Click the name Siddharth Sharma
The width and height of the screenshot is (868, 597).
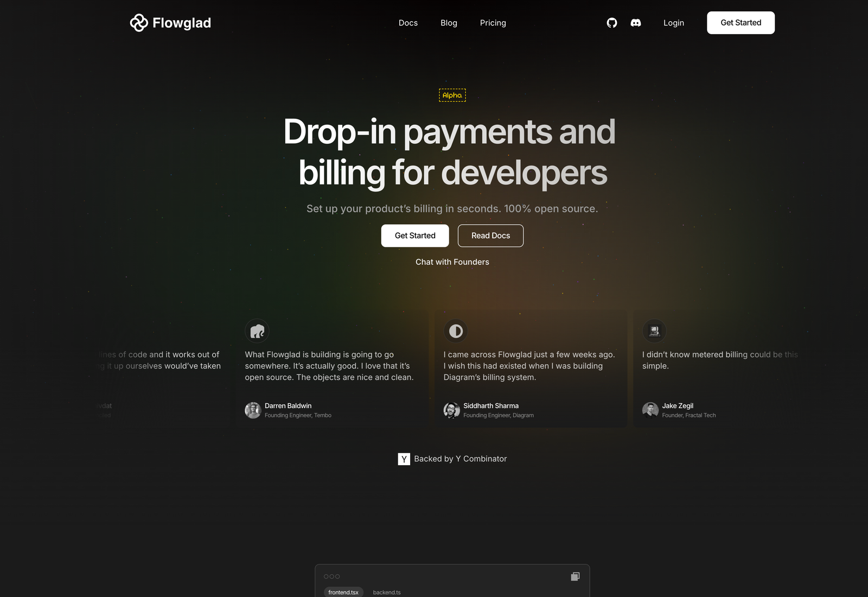[x=491, y=406]
